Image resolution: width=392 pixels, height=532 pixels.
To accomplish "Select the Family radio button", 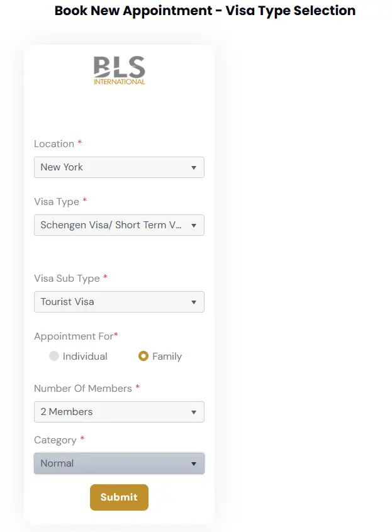I will coord(143,356).
